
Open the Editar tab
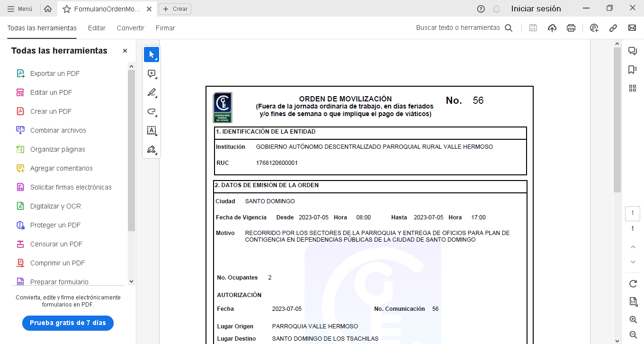click(97, 28)
